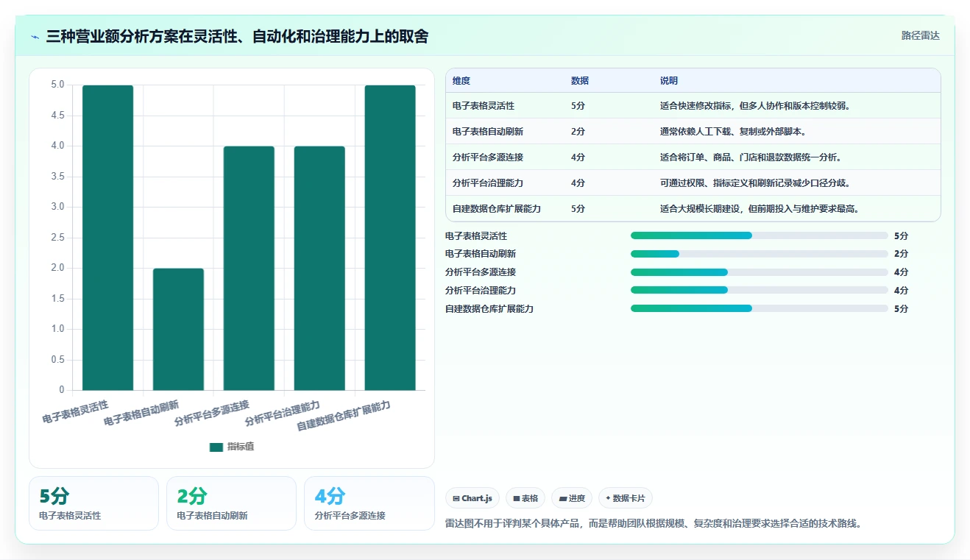Click table cell 电子表格自动刷新

(488, 132)
